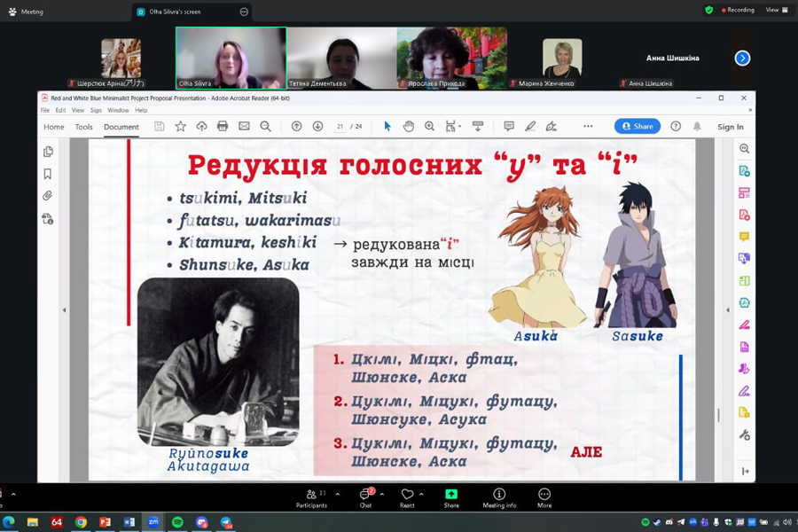Open the attachments paperclip panel
The width and height of the screenshot is (798, 532).
[48, 195]
